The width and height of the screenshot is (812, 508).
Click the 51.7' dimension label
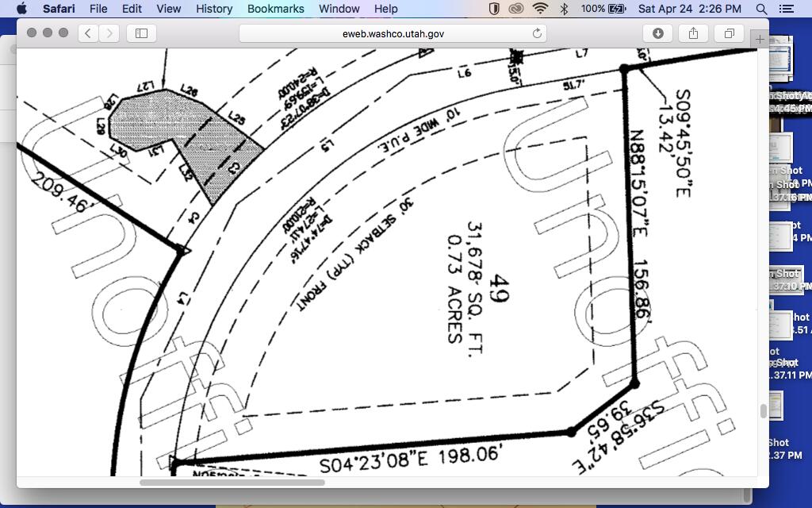coord(574,84)
